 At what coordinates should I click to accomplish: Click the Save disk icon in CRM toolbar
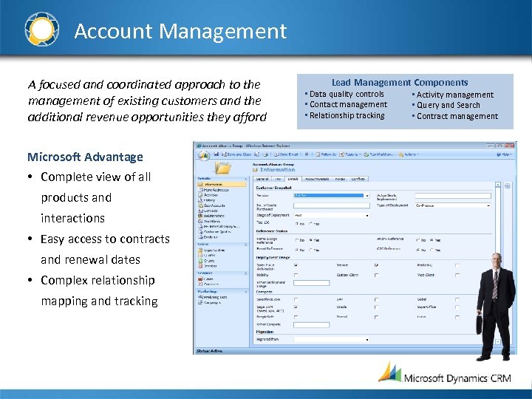pyautogui.click(x=216, y=154)
